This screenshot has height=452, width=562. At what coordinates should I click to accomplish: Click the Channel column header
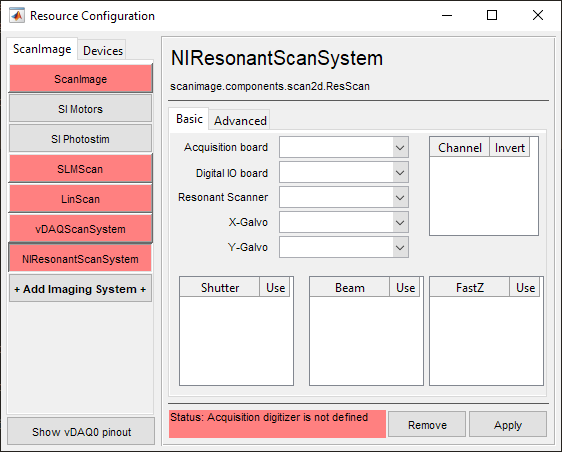(x=460, y=147)
